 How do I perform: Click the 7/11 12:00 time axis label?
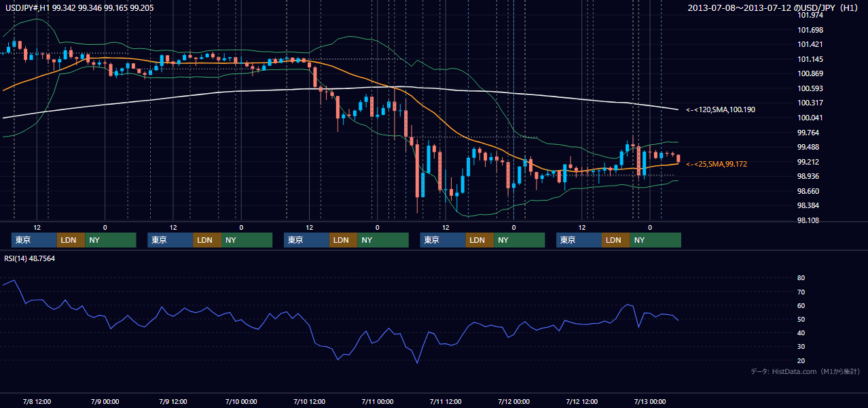446,401
